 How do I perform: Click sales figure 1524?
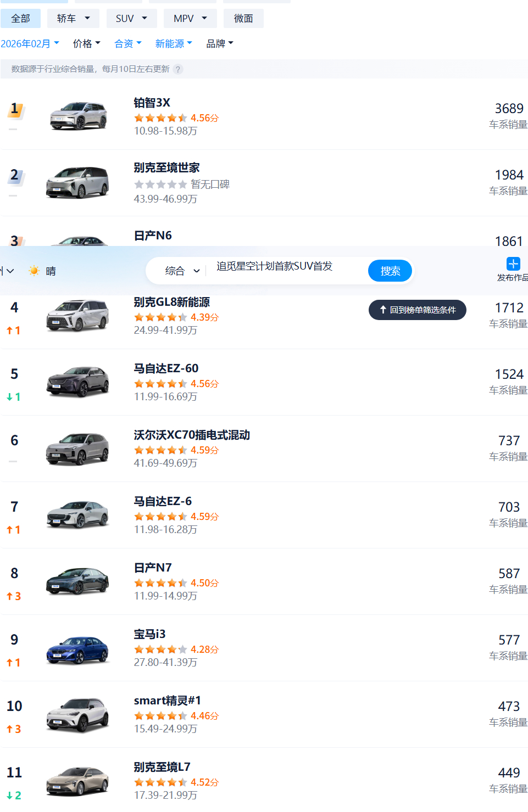[509, 374]
